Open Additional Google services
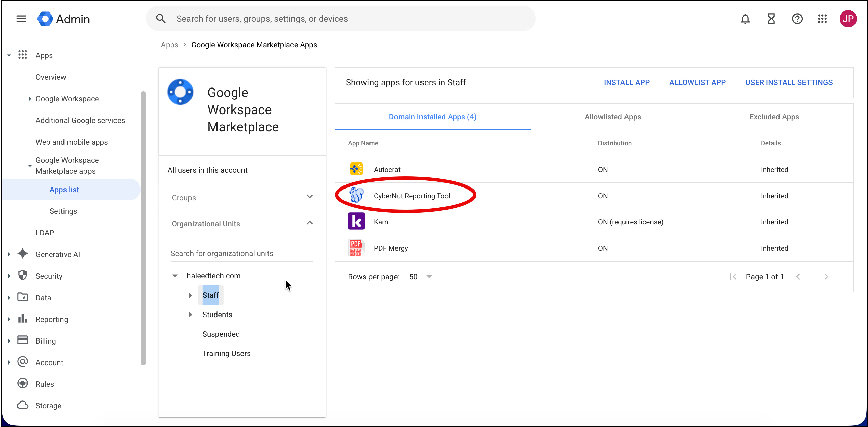This screenshot has height=427, width=868. 80,120
